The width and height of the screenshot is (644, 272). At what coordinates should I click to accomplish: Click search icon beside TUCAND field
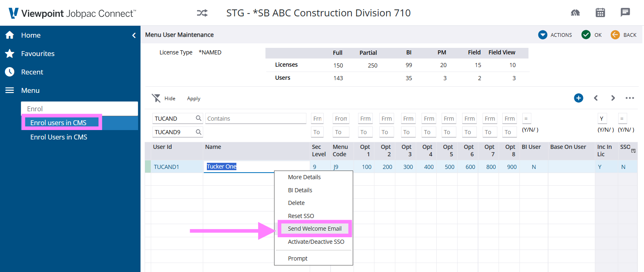pos(199,118)
